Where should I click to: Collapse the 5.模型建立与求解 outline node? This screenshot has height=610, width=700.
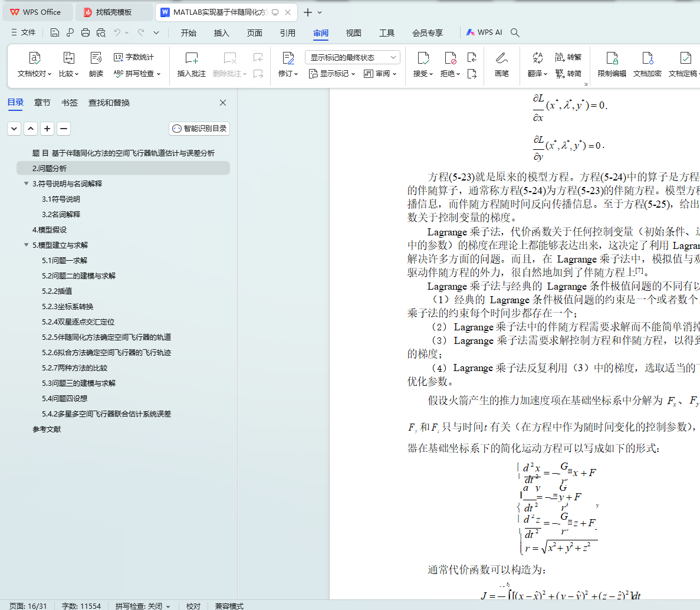27,245
